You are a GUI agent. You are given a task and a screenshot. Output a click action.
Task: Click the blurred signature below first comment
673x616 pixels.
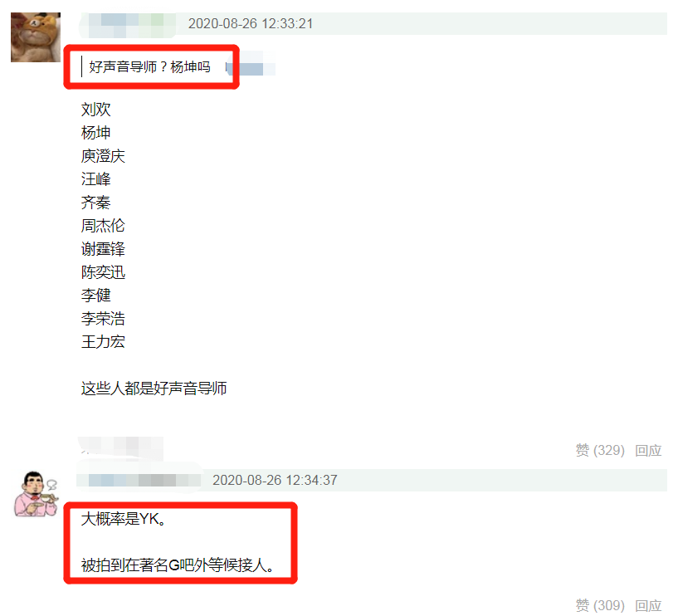point(121,447)
